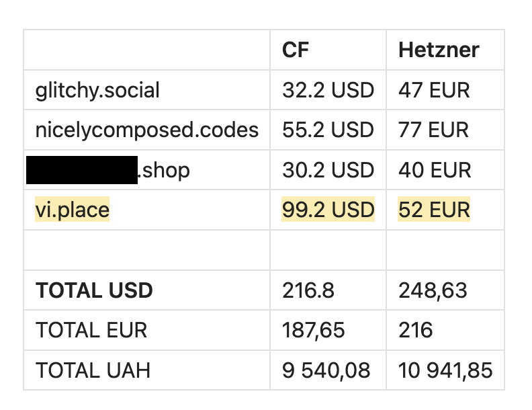
Task: Click the glitchy.social cell
Action: 97,90
